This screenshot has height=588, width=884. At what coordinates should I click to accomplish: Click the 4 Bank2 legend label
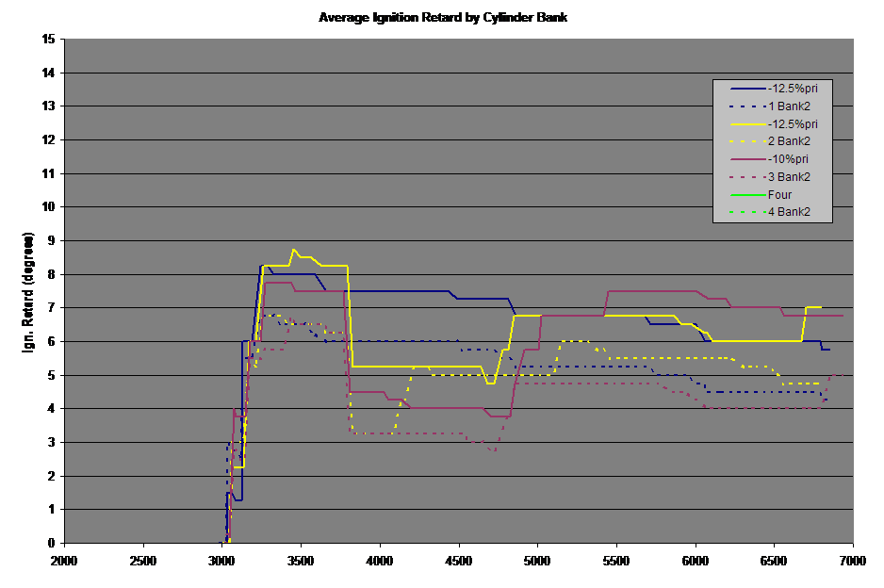coord(789,213)
